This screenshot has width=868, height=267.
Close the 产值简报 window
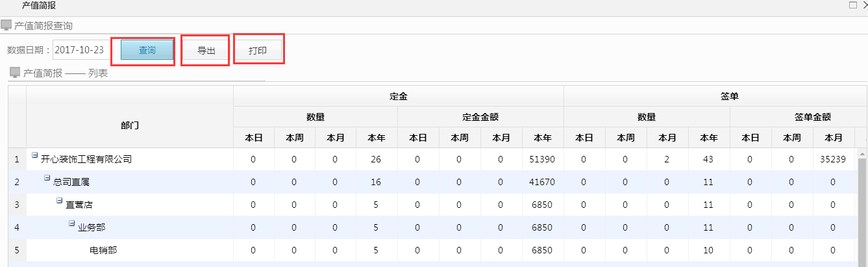(x=864, y=5)
